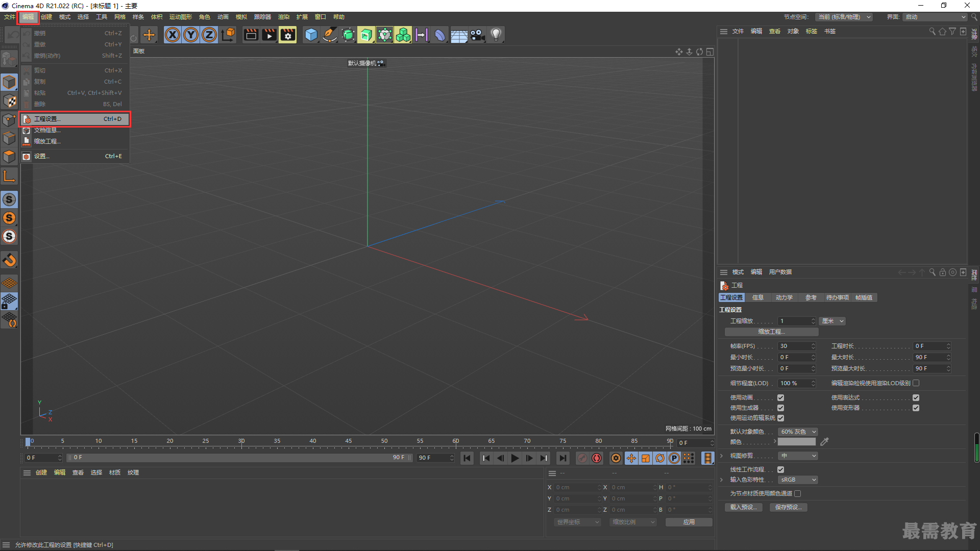The height and width of the screenshot is (551, 980).
Task: Enable 编辑渲染检视使用渲染LOD级别 checkbox
Action: [916, 383]
